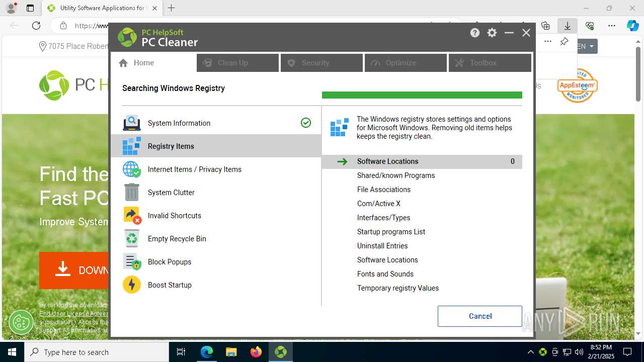Select the Empty Recycle Bin icon
The image size is (644, 362).
[x=132, y=239]
